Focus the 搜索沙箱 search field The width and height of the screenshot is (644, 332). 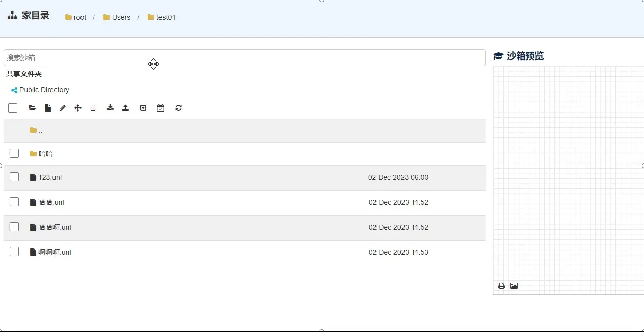click(244, 58)
